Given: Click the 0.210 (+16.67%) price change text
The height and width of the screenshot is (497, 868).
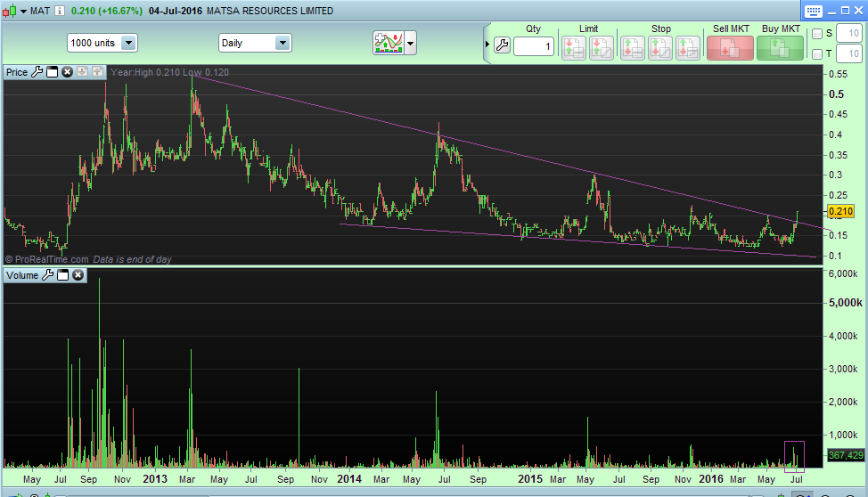Looking at the screenshot, I should (107, 11).
